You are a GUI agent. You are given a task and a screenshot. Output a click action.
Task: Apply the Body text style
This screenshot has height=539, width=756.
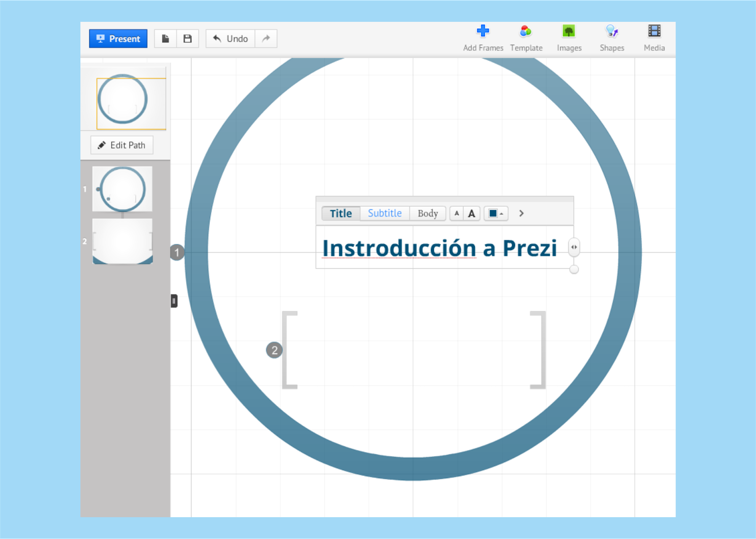pyautogui.click(x=428, y=214)
